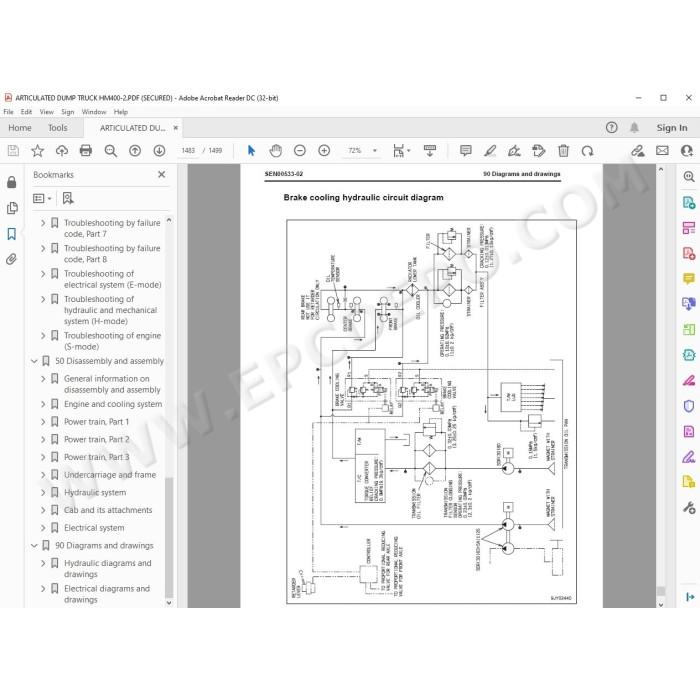Toggle the Page Thumbnails panel icon

point(12,208)
